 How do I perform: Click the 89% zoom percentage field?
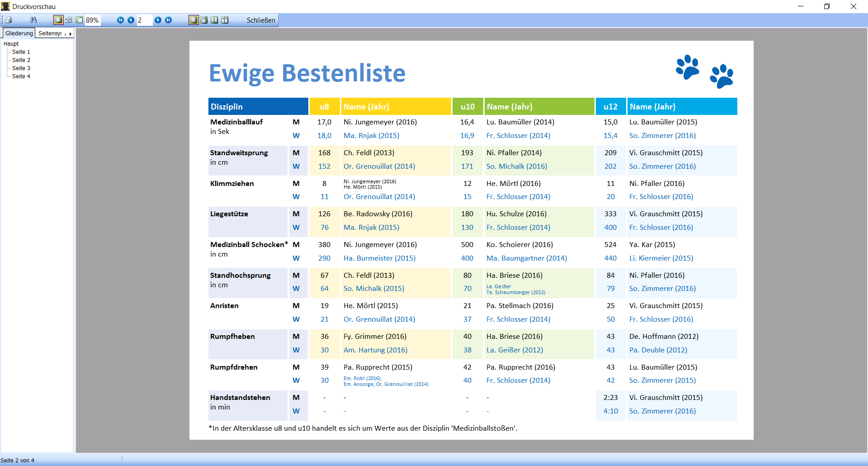pyautogui.click(x=93, y=20)
